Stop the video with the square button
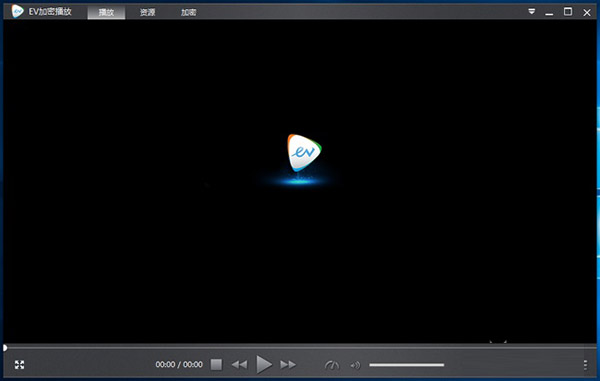The height and width of the screenshot is (381, 600). [216, 365]
